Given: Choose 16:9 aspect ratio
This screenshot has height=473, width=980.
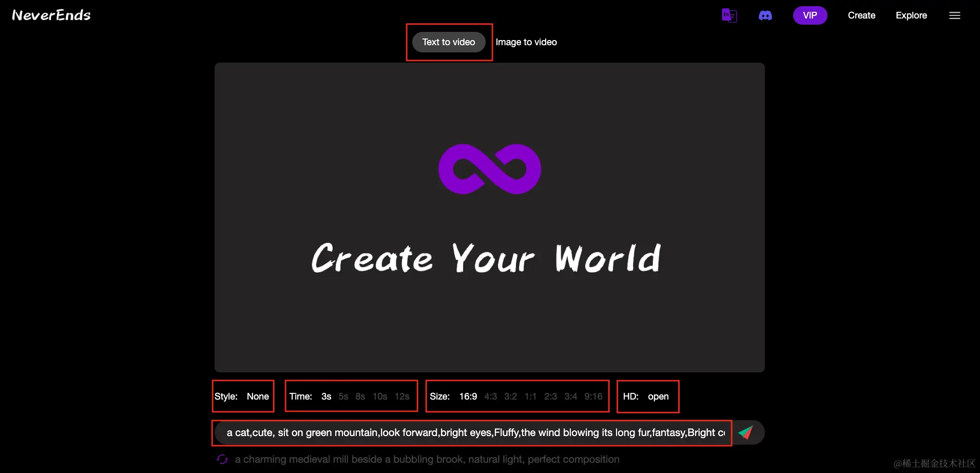Looking at the screenshot, I should point(468,396).
